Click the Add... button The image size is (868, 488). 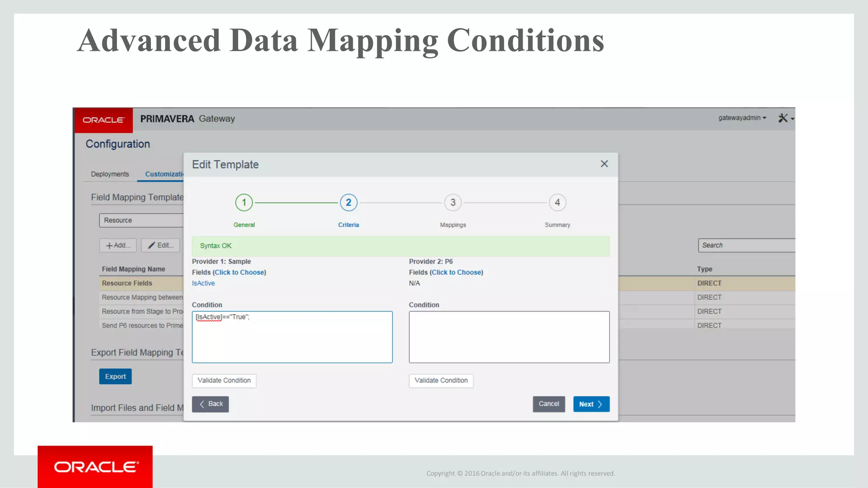tap(118, 245)
